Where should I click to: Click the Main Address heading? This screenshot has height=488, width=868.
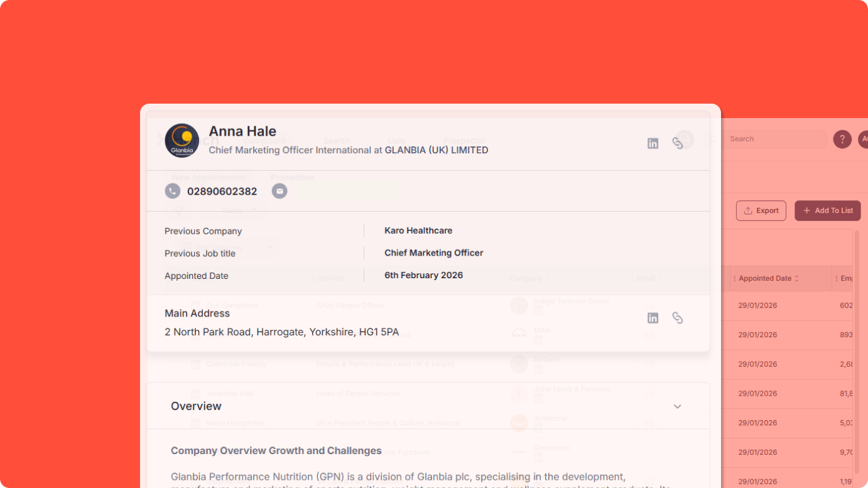197,313
